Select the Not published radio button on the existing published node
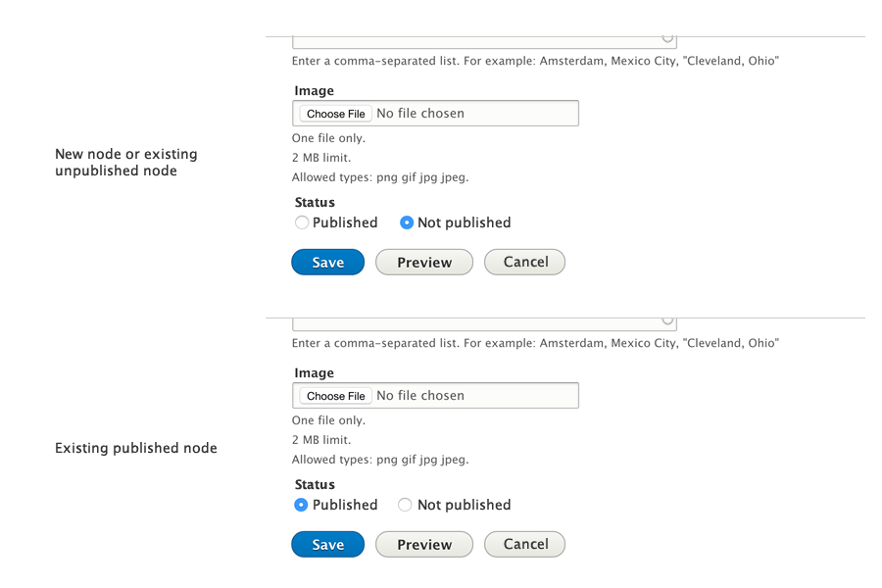The height and width of the screenshot is (588, 882). [405, 505]
